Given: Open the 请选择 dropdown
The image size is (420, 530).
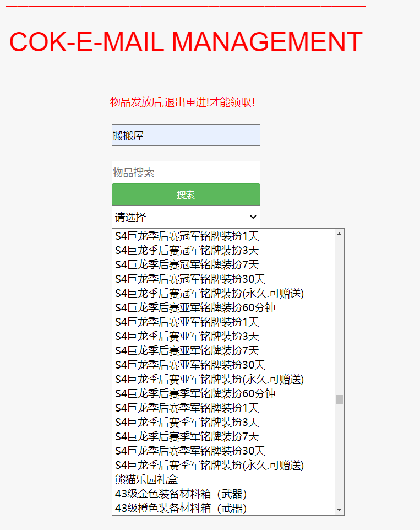Looking at the screenshot, I should tap(186, 217).
